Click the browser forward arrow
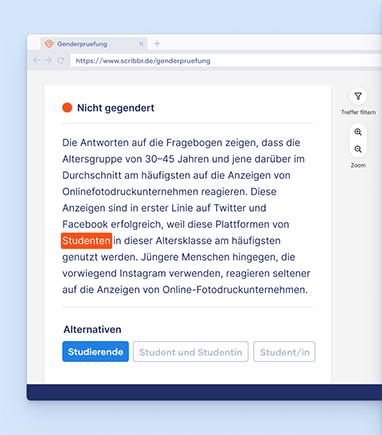Viewport: 382px width, 435px height. point(48,60)
